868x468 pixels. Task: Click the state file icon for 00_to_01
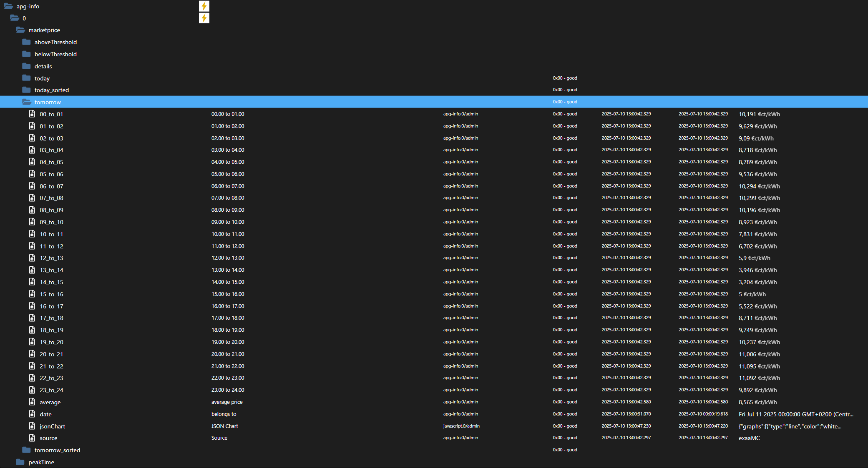(32, 114)
